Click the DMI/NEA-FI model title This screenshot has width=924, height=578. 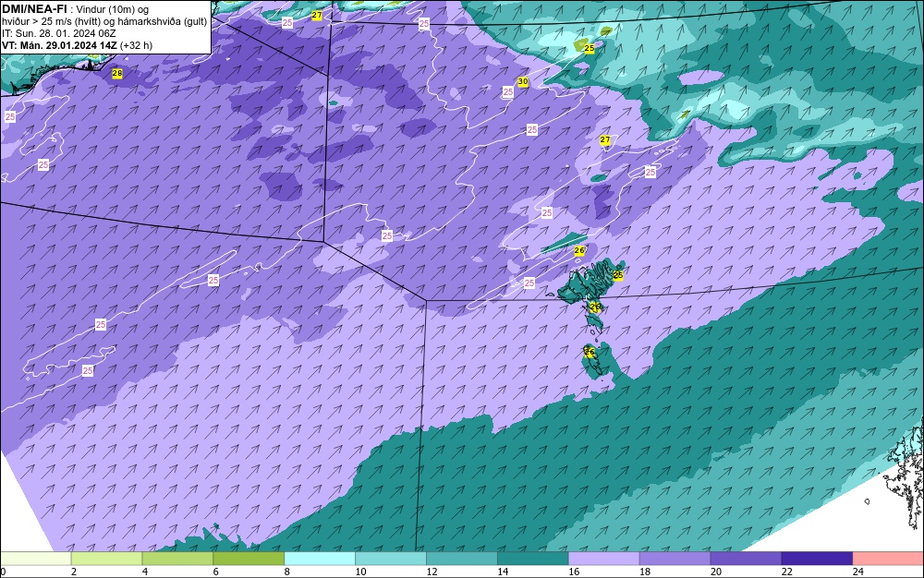coord(34,9)
